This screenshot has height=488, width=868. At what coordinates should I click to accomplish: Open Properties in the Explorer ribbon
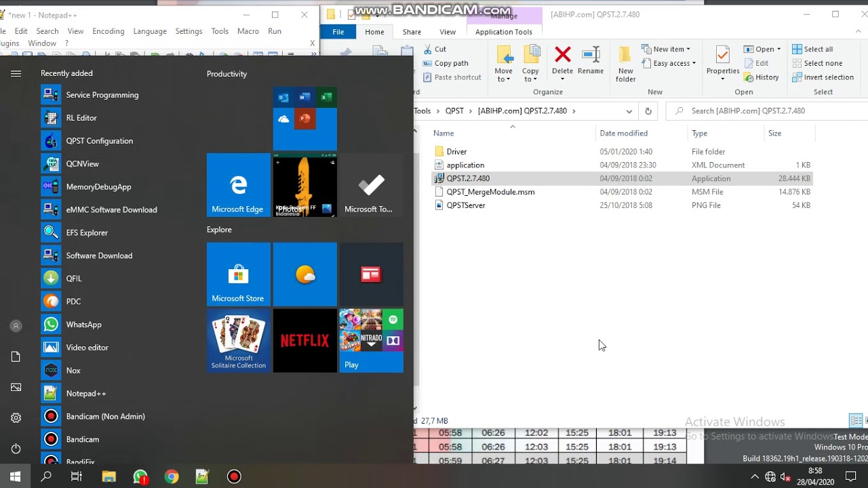(723, 64)
